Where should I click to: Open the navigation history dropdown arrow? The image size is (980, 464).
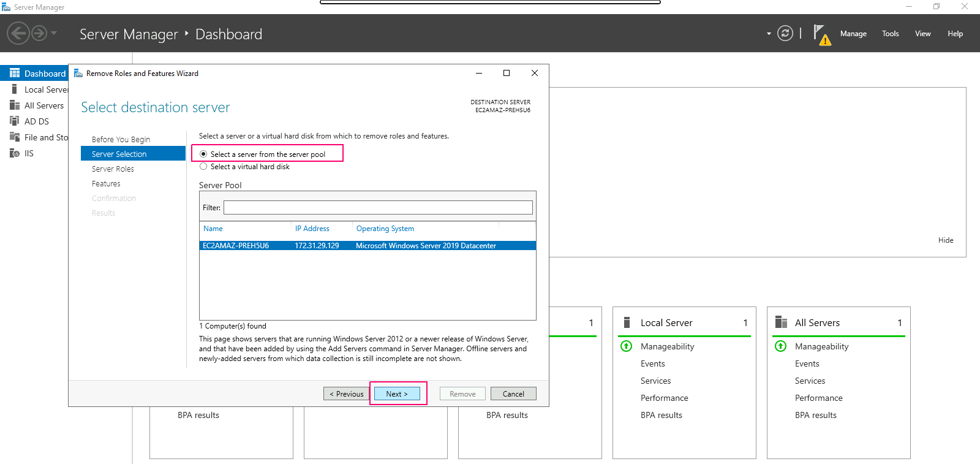(x=54, y=33)
